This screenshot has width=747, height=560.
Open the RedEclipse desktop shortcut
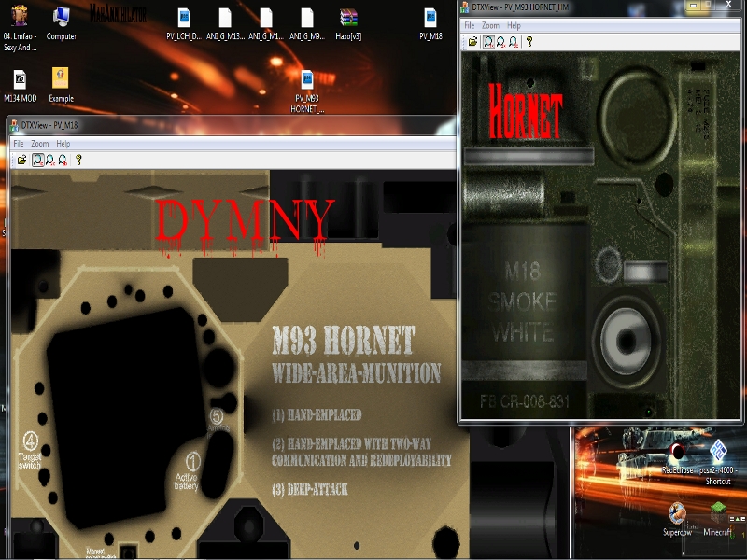click(677, 457)
